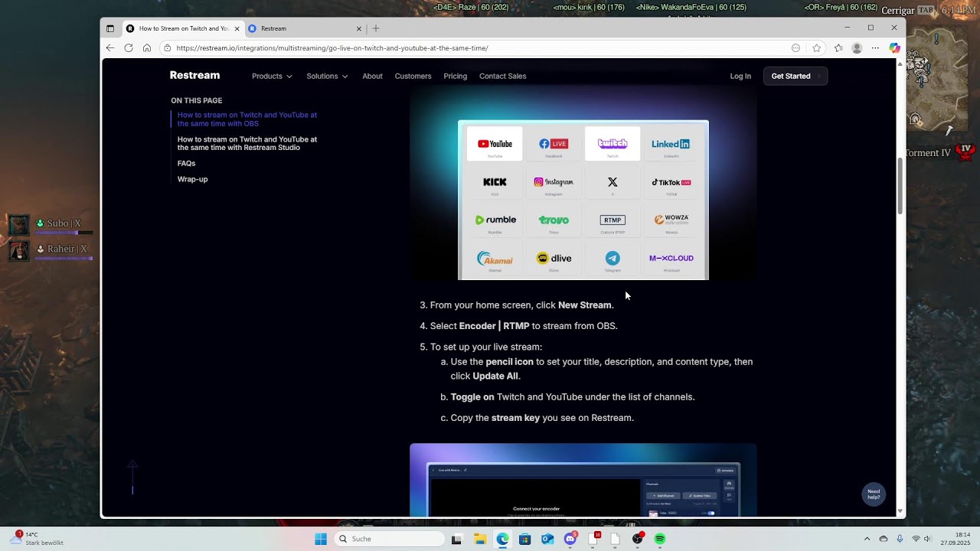Reload the current page
The width and height of the screenshot is (980, 551).
(129, 47)
